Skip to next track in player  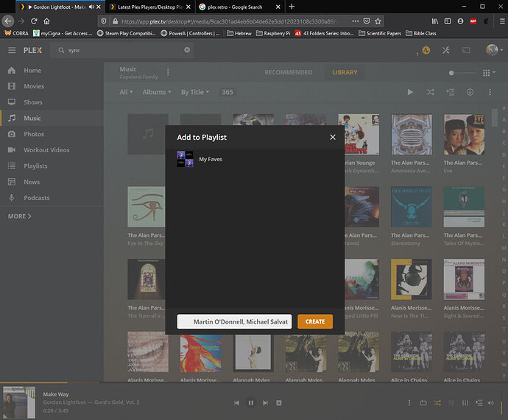[x=265, y=403]
